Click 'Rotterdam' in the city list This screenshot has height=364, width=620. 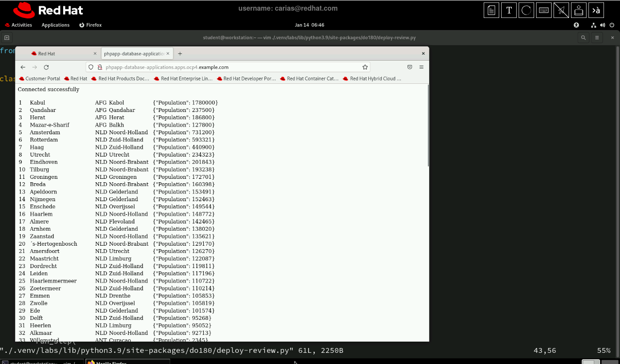[x=44, y=140]
